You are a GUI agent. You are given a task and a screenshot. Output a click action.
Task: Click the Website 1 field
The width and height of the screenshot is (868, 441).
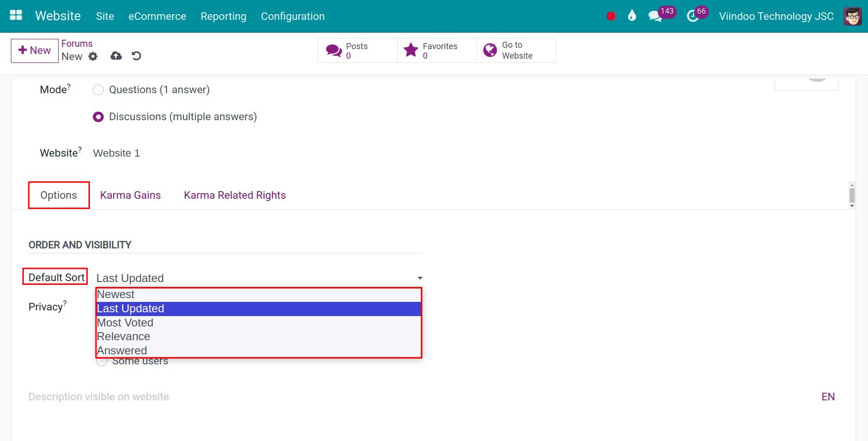(116, 153)
